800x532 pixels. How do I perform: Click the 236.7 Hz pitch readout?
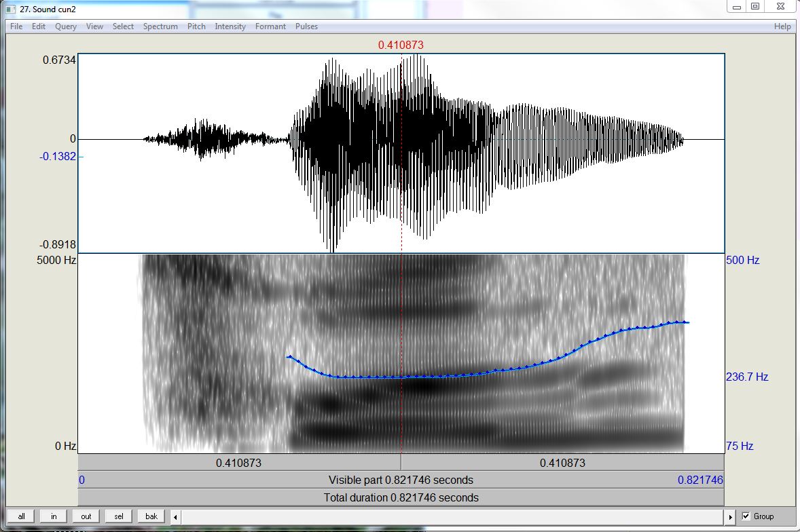747,377
